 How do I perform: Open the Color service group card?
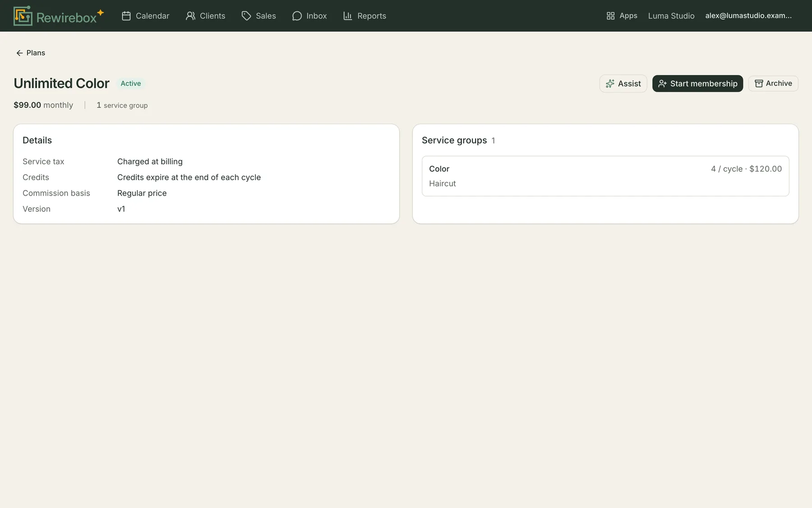605,176
